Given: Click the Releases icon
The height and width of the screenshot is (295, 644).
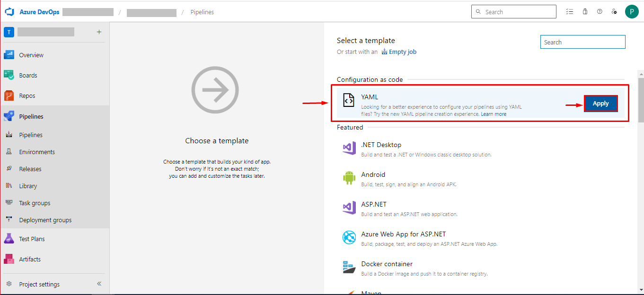Looking at the screenshot, I should coord(9,169).
